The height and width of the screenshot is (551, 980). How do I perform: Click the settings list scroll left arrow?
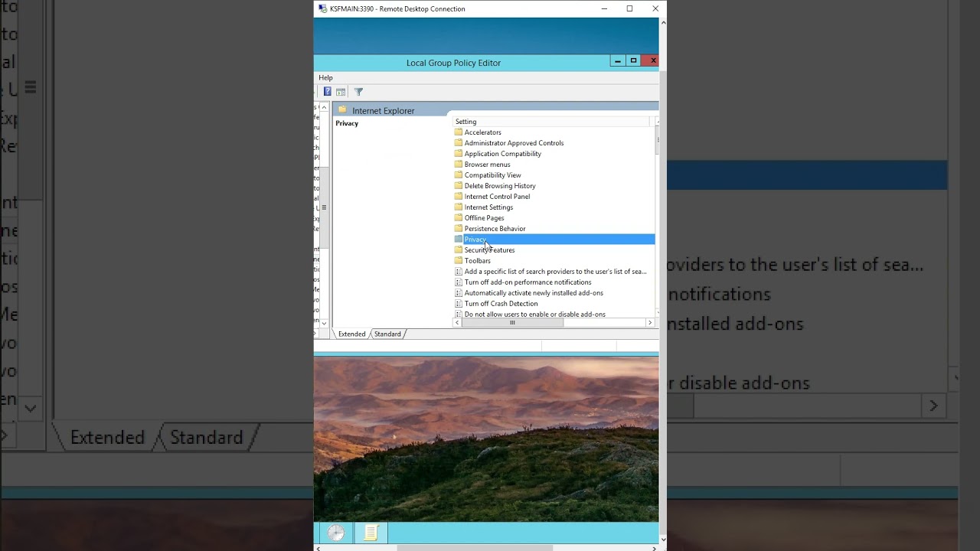point(458,323)
